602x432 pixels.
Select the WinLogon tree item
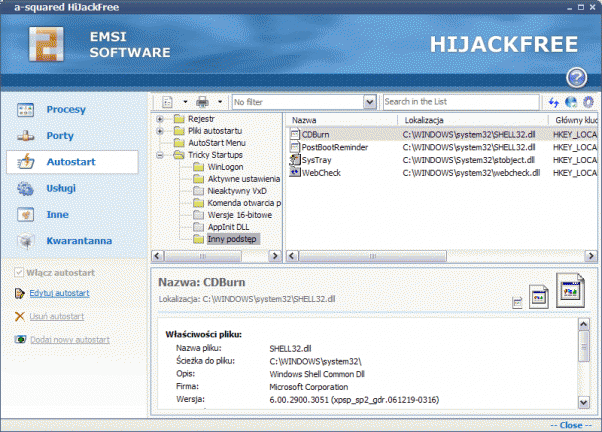pos(225,167)
